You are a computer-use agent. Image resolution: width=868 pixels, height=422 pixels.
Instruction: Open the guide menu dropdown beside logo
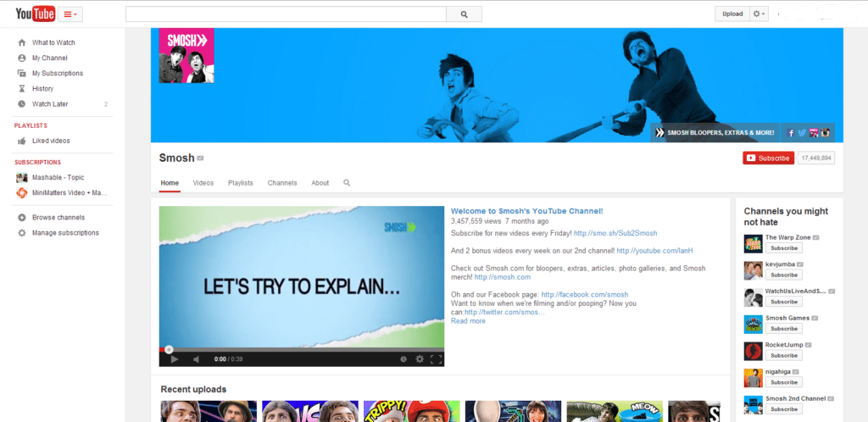pos(70,14)
